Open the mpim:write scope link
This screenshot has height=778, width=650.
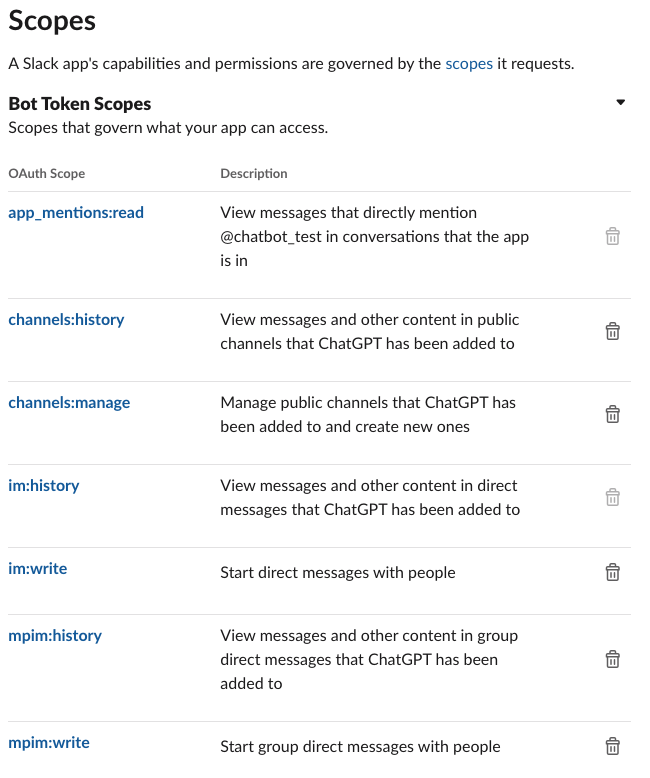click(x=49, y=742)
